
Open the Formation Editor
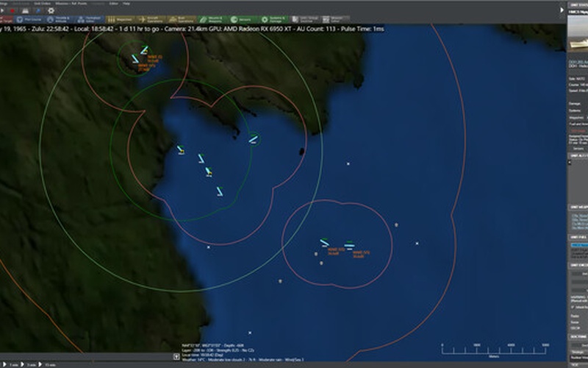(90, 19)
